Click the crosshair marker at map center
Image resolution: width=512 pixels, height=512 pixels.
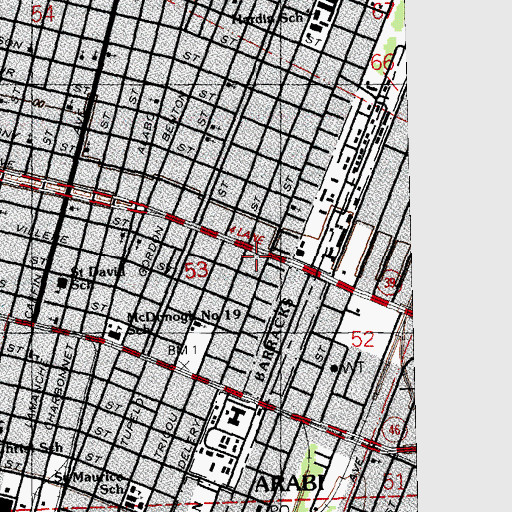[x=256, y=256]
